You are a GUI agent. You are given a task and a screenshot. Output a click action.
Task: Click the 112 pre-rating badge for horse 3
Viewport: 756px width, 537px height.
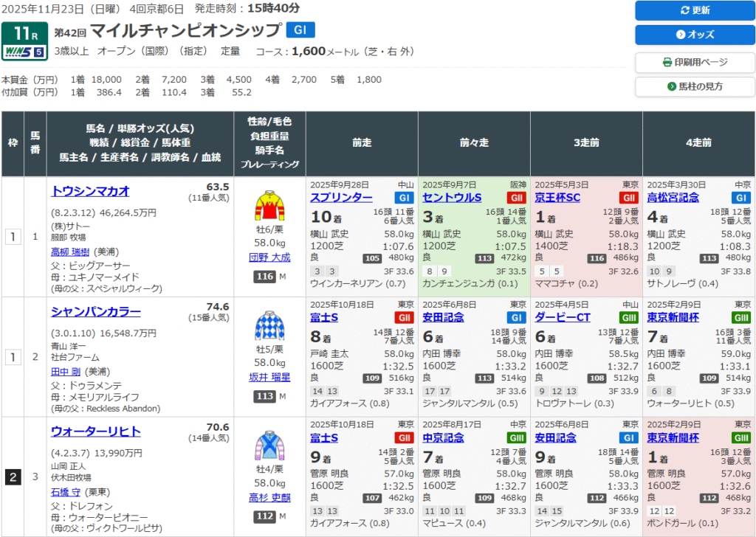pos(264,516)
